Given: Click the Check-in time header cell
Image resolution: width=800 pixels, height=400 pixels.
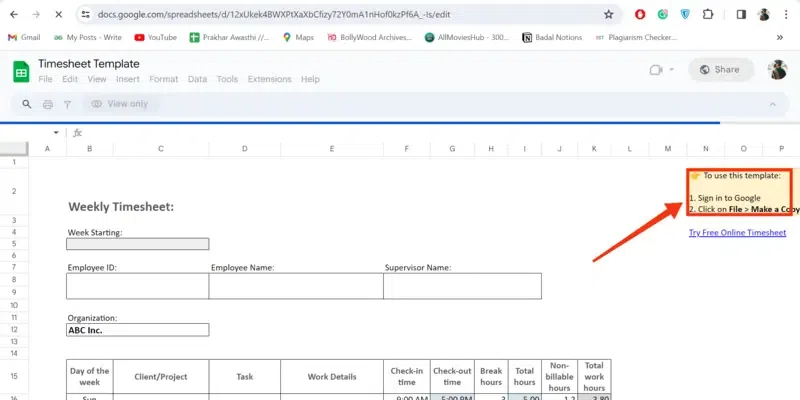Looking at the screenshot, I should coord(407,377).
